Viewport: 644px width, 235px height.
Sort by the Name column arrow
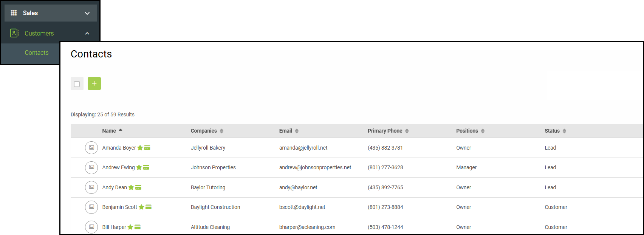[x=121, y=130]
